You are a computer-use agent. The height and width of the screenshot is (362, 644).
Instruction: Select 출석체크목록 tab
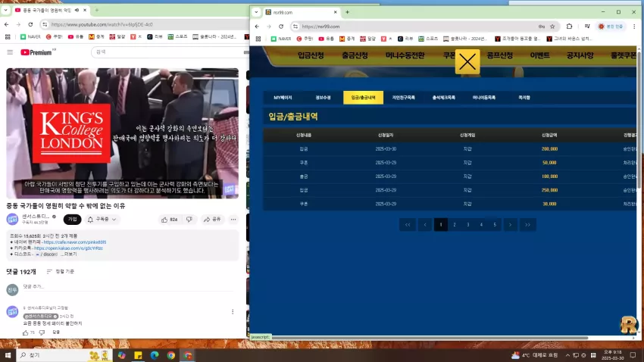443,98
